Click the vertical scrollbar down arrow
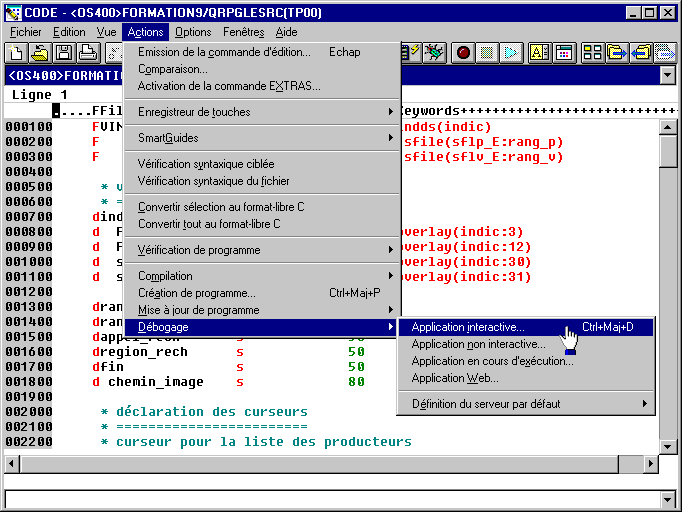The height and width of the screenshot is (512, 682). click(x=668, y=446)
